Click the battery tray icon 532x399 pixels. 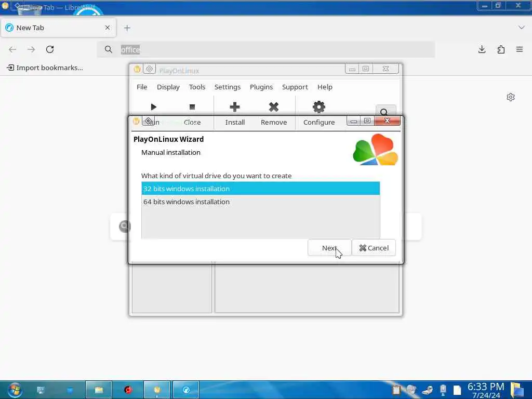(443, 390)
